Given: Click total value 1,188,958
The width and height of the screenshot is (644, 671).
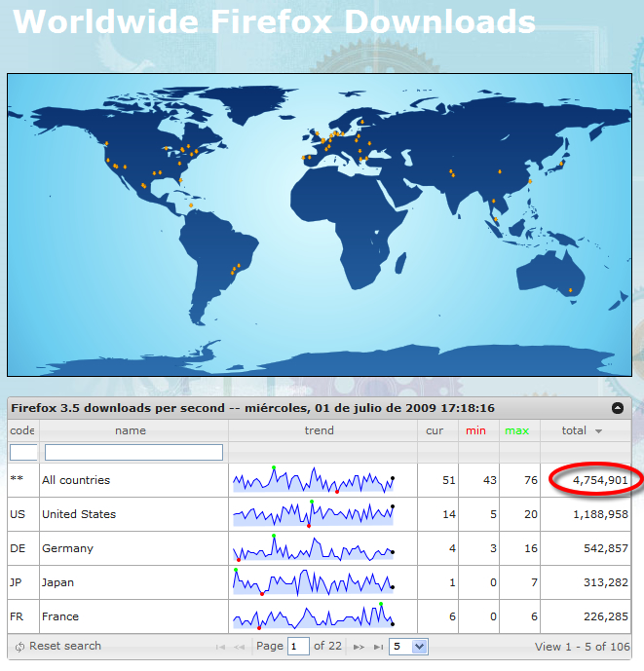Looking at the screenshot, I should click(x=600, y=514).
